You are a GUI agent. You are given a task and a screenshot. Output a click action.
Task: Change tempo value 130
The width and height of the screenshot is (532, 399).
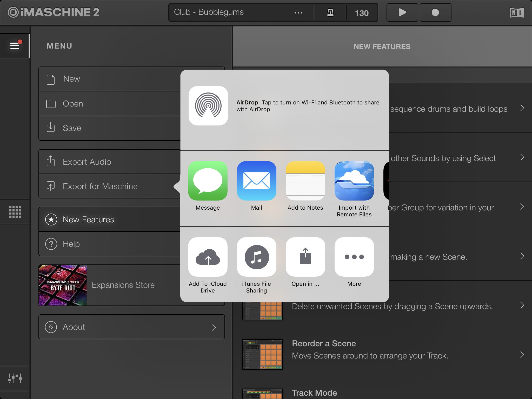pyautogui.click(x=362, y=13)
